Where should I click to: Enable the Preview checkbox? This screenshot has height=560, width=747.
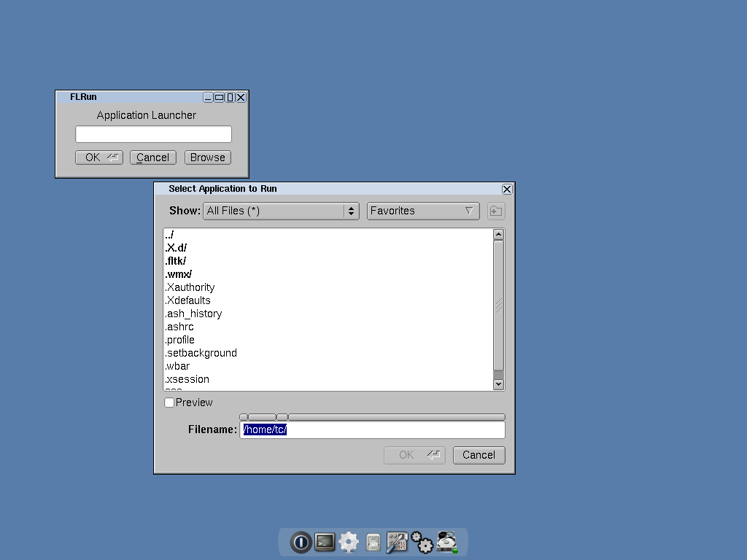[x=170, y=402]
